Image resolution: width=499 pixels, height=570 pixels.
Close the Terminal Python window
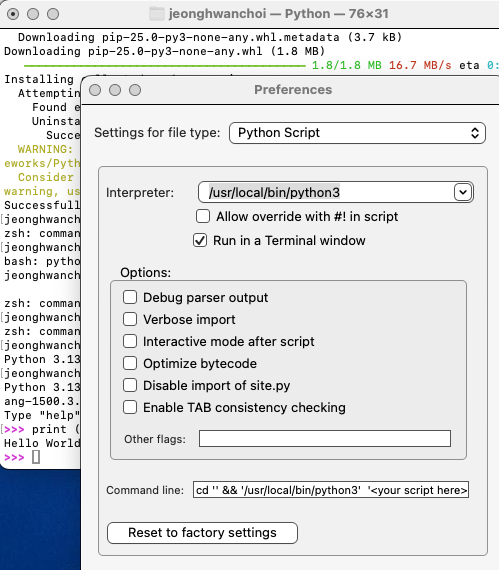coord(13,14)
